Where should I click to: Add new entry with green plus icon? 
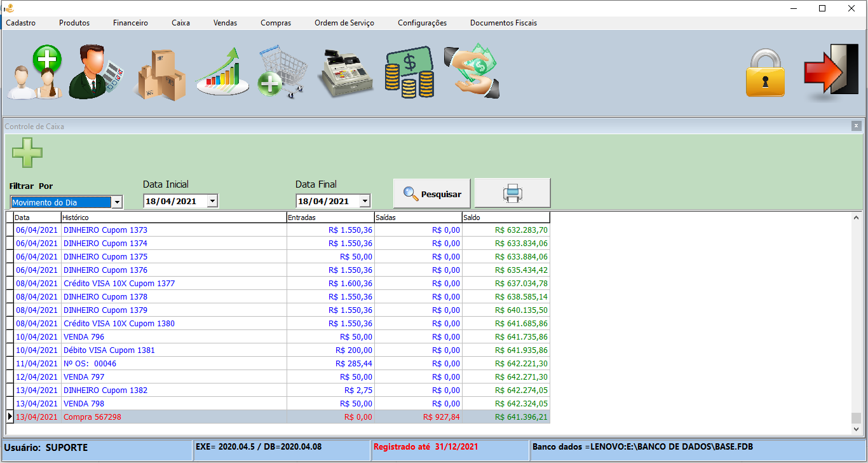27,153
